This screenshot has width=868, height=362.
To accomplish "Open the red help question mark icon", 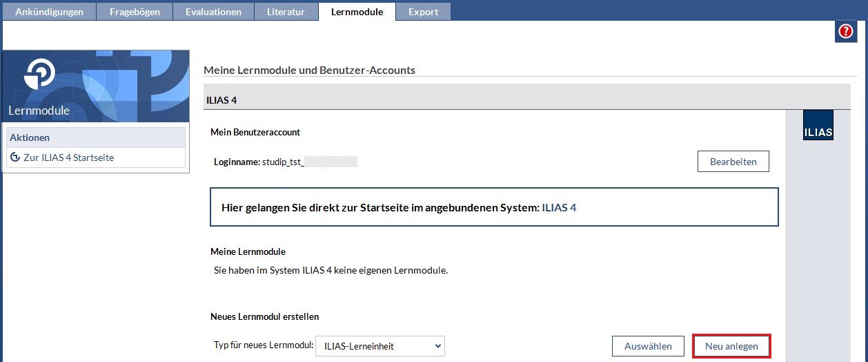I will point(845,32).
